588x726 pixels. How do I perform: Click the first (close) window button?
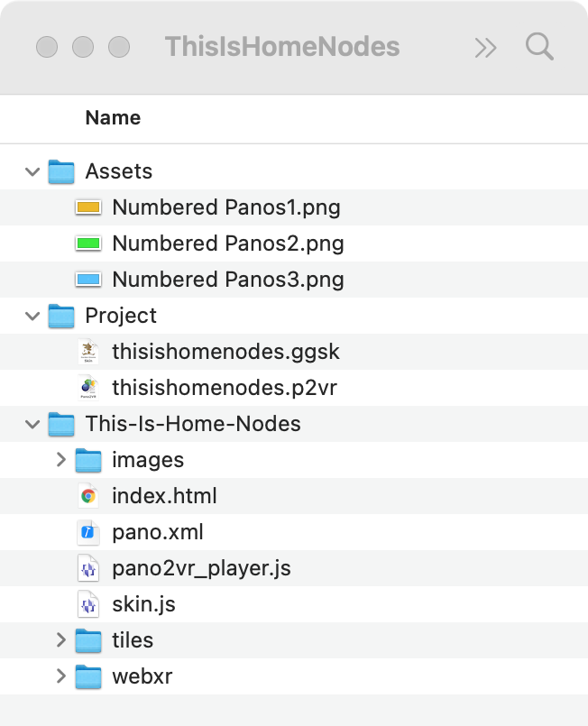(x=47, y=47)
